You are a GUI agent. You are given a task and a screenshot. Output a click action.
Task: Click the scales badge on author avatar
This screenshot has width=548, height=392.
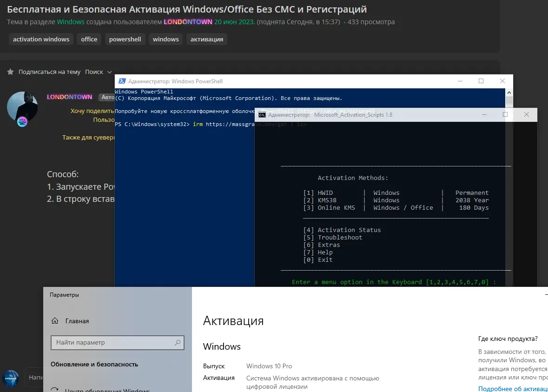click(22, 122)
